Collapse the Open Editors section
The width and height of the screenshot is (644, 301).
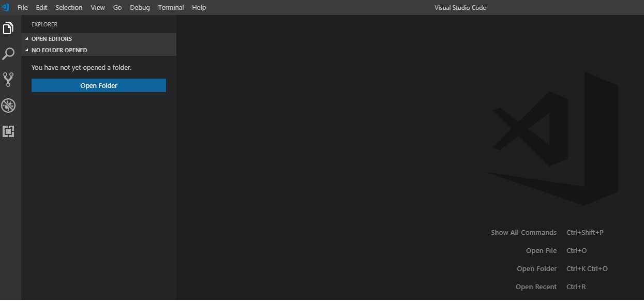point(99,39)
